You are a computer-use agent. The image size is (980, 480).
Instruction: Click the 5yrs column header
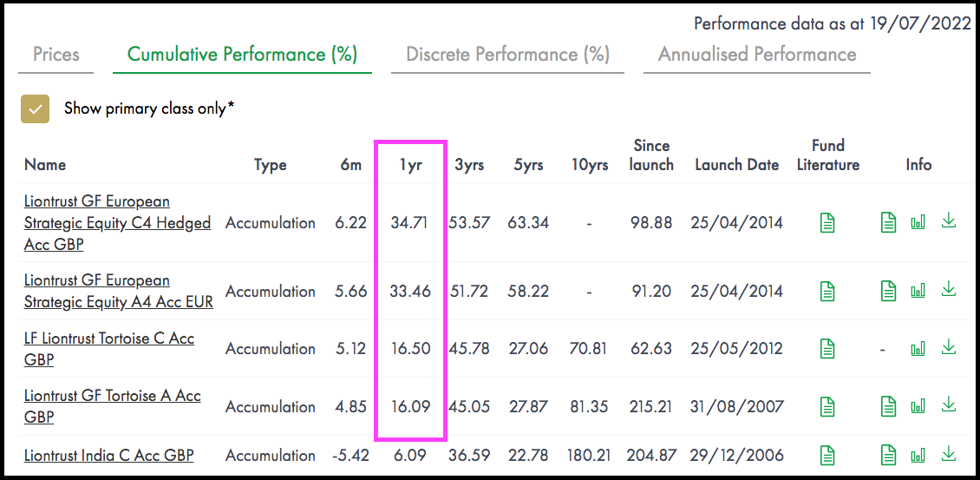coord(529,165)
